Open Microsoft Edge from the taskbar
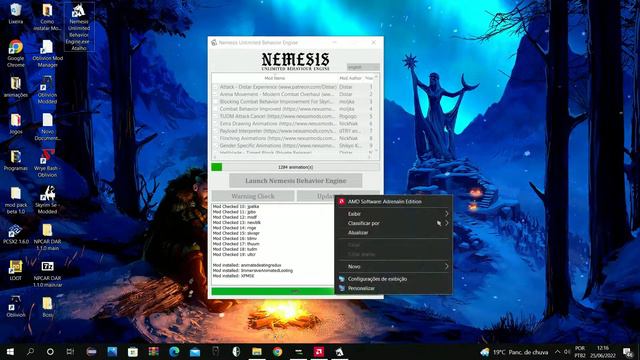The height and width of the screenshot is (360, 640). pos(174,351)
